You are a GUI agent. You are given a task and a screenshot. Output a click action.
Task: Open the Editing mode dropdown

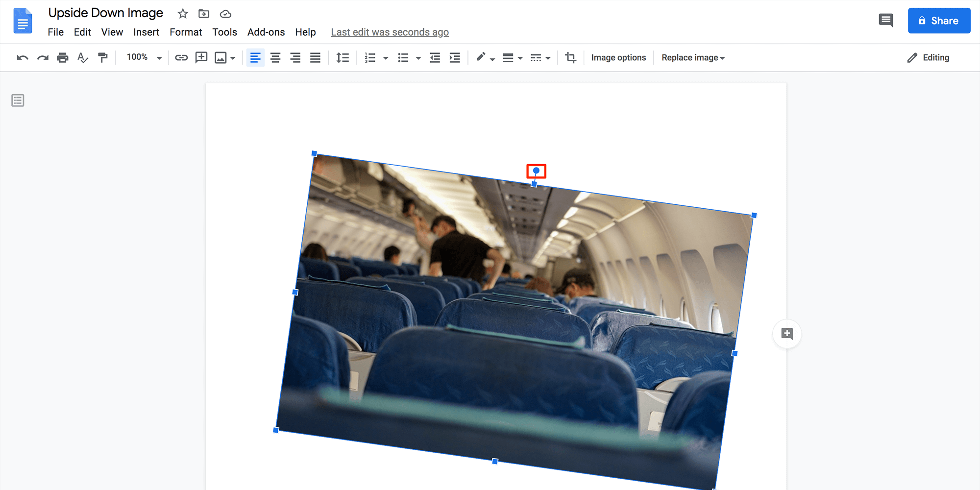pos(929,57)
